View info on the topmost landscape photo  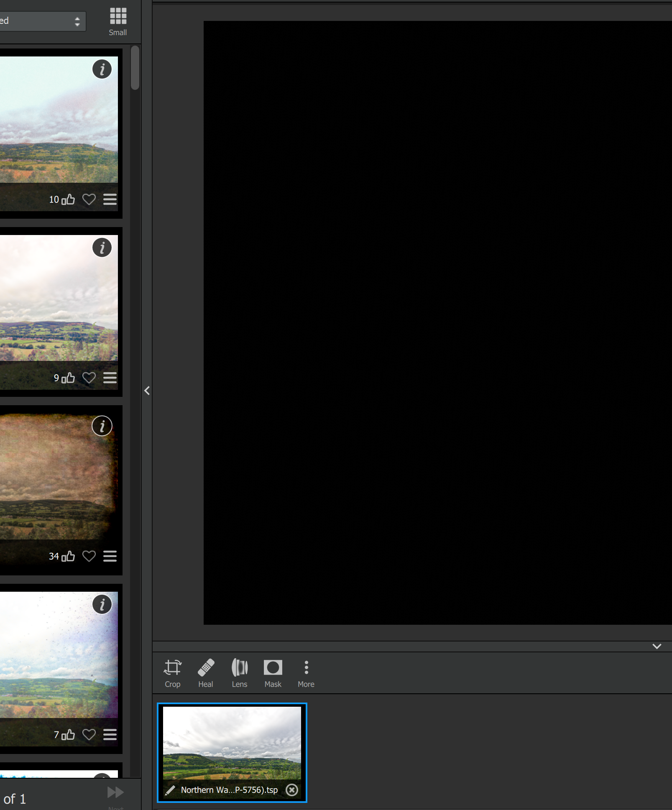pyautogui.click(x=102, y=69)
